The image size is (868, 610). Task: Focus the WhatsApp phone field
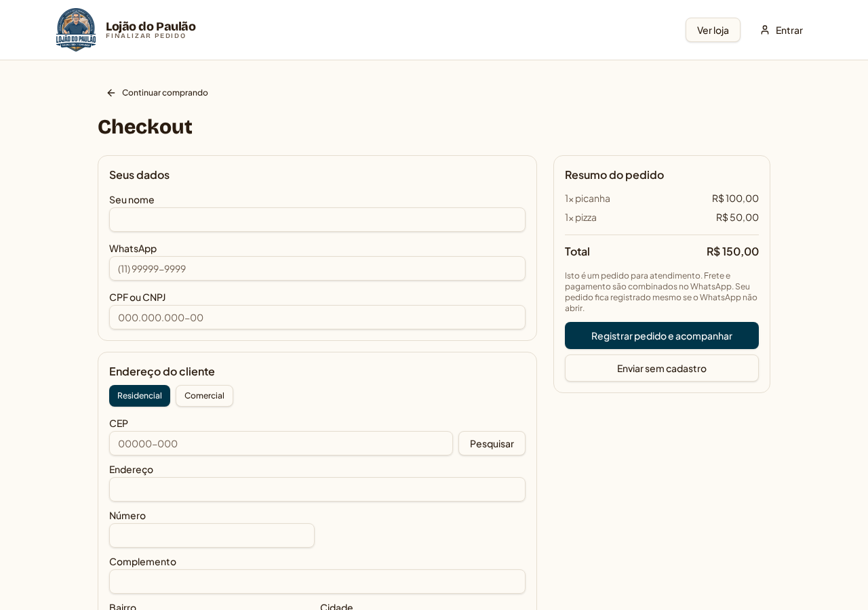tap(317, 268)
